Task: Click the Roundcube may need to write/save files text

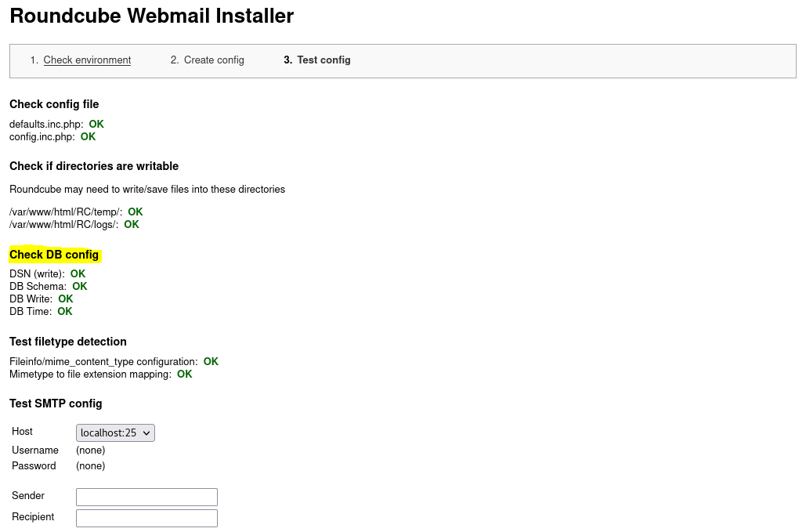Action: click(x=147, y=189)
